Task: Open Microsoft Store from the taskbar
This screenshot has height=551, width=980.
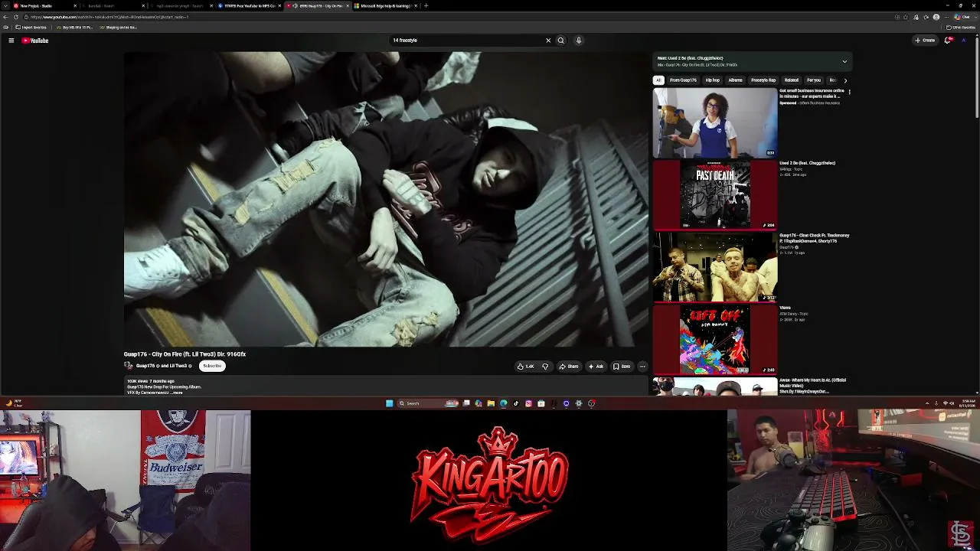Action: tap(541, 403)
